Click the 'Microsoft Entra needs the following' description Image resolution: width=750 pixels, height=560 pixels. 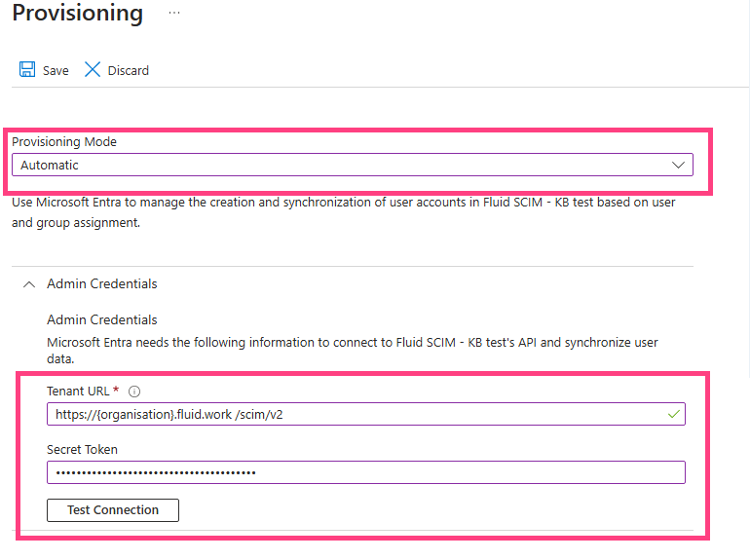(x=353, y=351)
